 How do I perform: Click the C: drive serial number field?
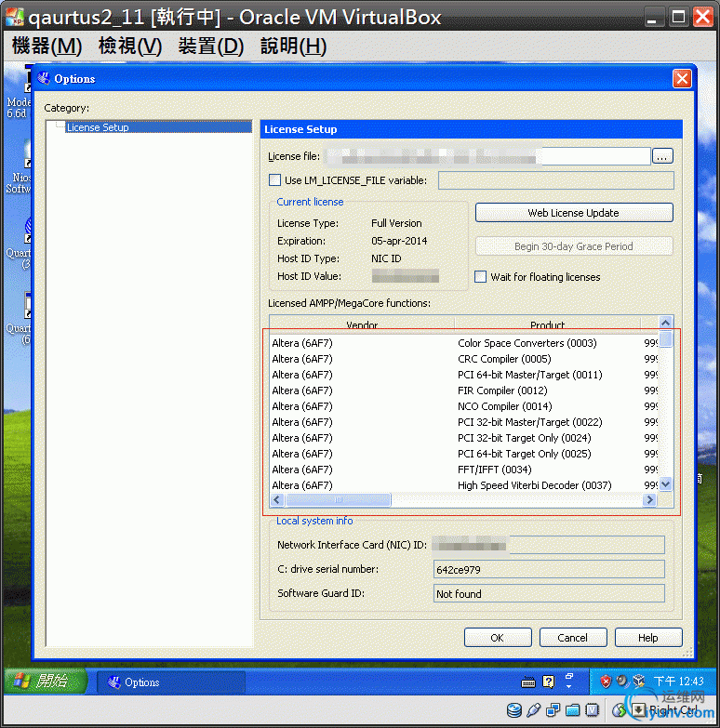(x=549, y=569)
